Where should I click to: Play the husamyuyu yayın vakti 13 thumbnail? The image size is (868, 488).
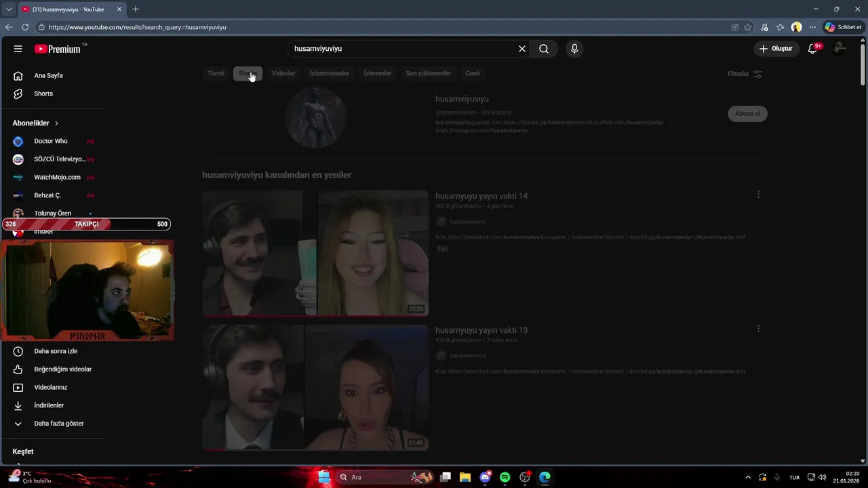click(x=315, y=387)
